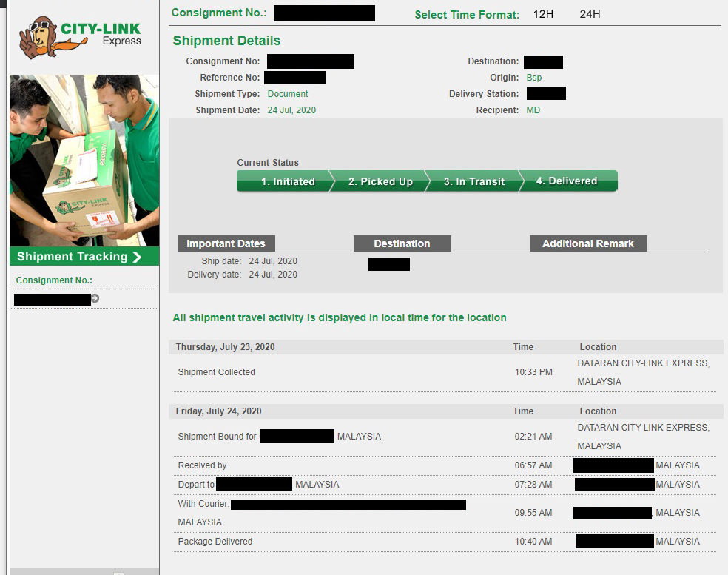Select the 12H time format
The width and height of the screenshot is (728, 575).
543,14
